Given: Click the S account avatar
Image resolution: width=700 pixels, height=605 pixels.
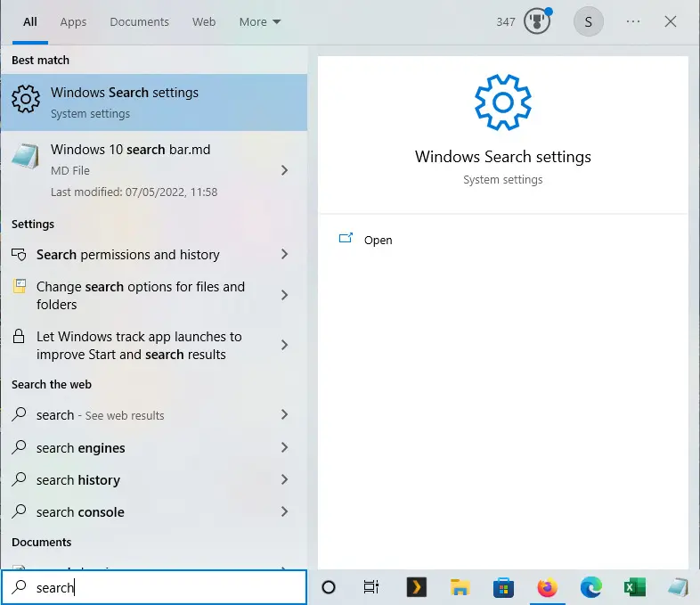Looking at the screenshot, I should click(x=589, y=21).
